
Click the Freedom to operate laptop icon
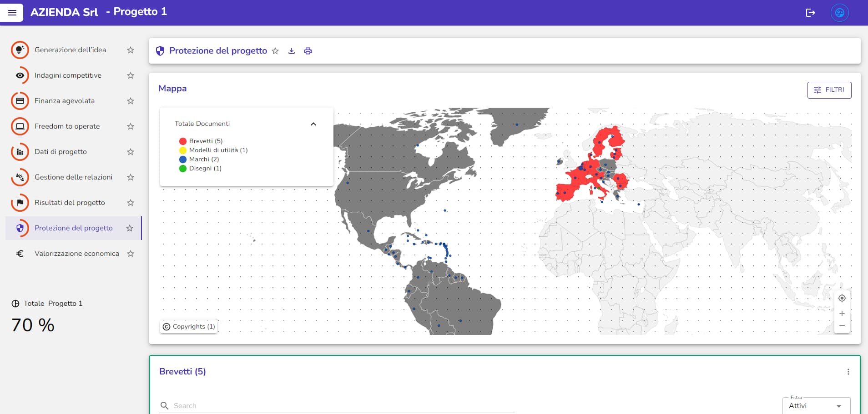click(20, 126)
